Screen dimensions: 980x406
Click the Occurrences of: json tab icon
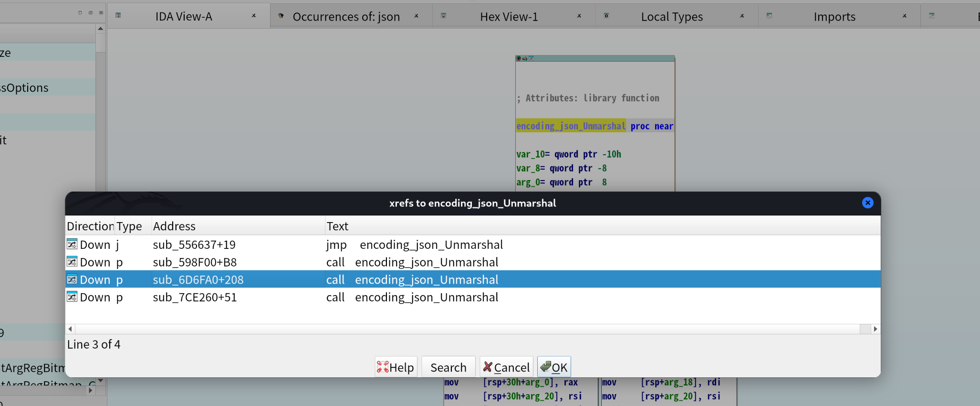(281, 16)
